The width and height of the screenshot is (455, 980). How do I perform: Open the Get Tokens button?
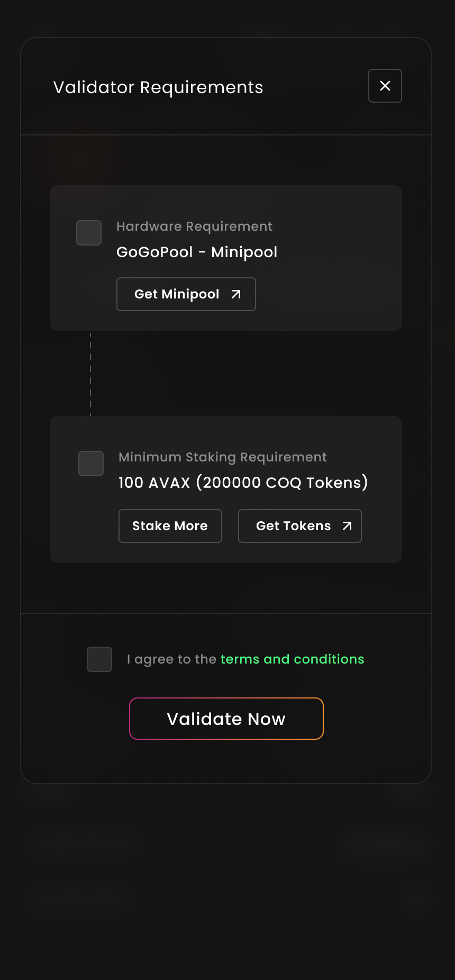coord(300,526)
